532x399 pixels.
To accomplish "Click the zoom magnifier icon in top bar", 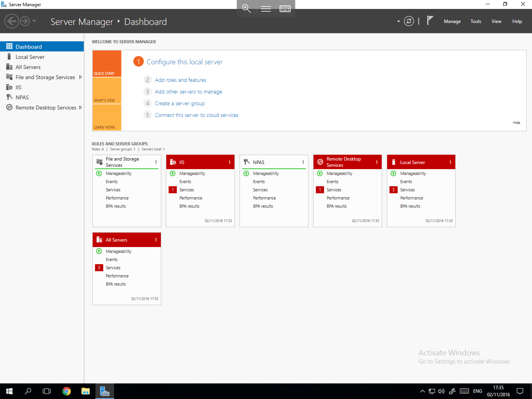I will (x=246, y=8).
